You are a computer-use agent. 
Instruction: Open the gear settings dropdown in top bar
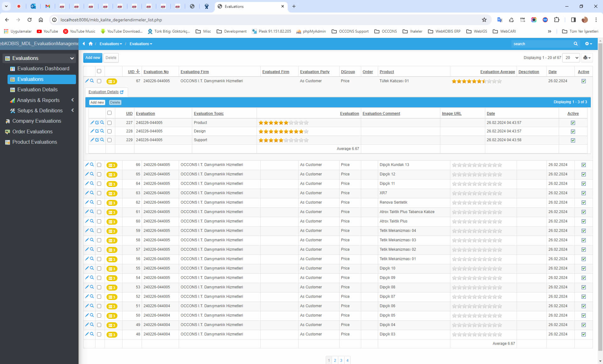pyautogui.click(x=588, y=44)
